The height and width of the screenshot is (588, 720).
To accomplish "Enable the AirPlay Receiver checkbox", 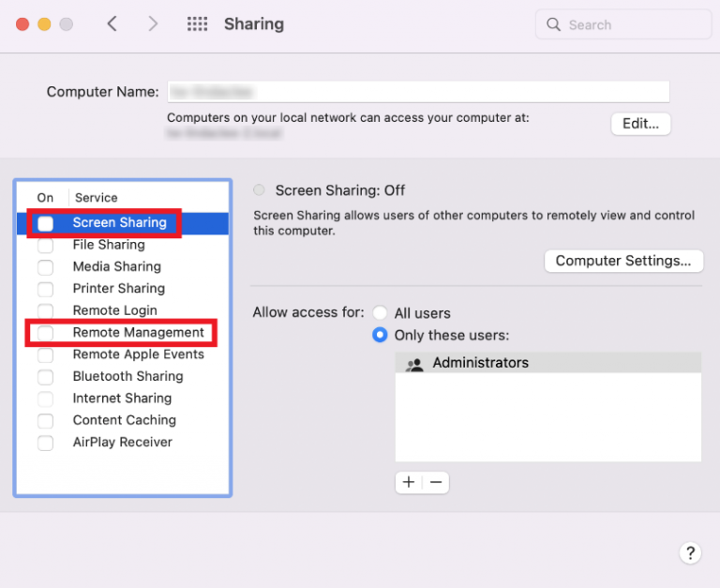I will pos(45,443).
